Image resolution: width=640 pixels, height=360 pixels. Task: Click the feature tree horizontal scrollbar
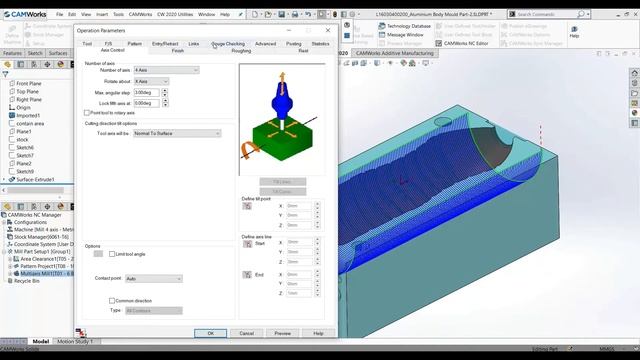(35, 190)
